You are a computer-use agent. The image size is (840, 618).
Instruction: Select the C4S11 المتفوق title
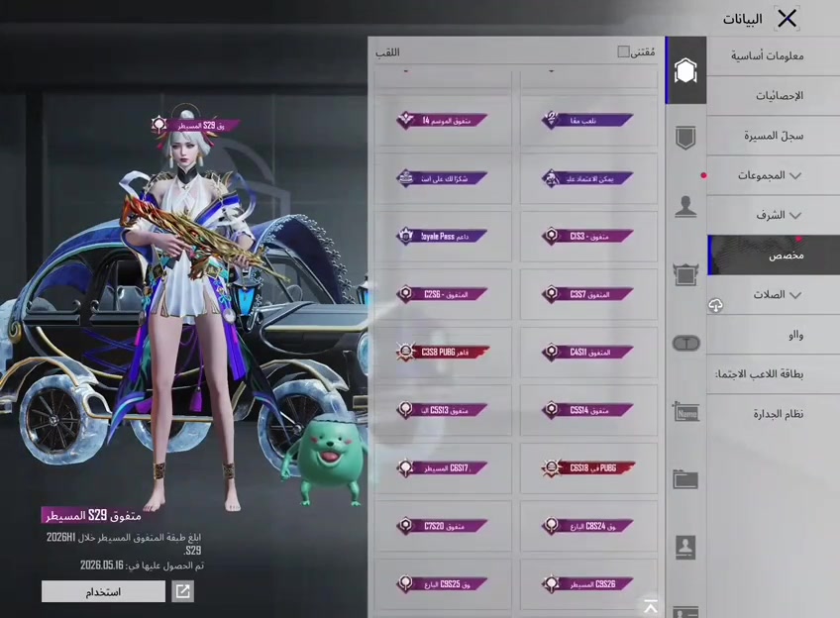(588, 352)
